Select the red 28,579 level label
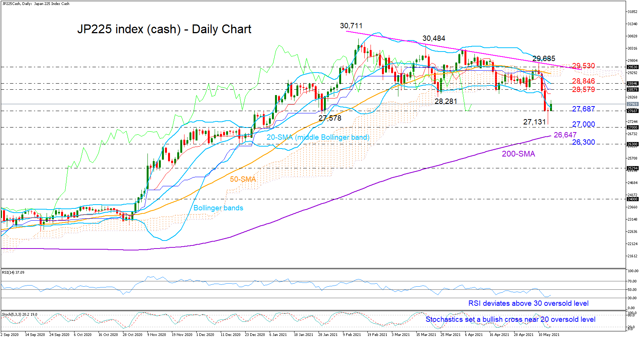The image size is (644, 339). click(583, 90)
